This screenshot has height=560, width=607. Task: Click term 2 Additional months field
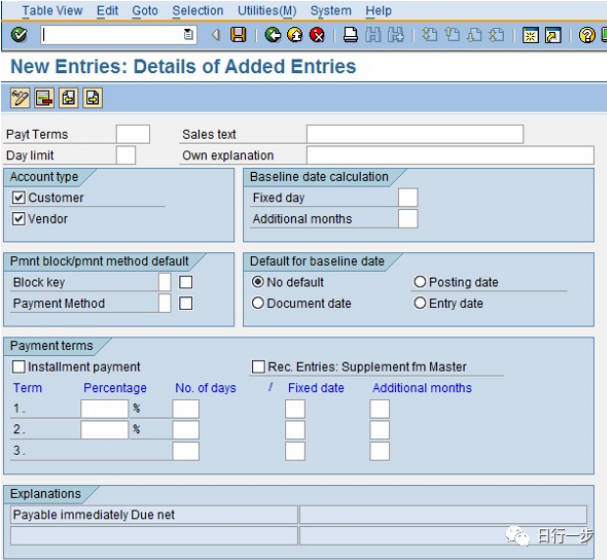[380, 430]
